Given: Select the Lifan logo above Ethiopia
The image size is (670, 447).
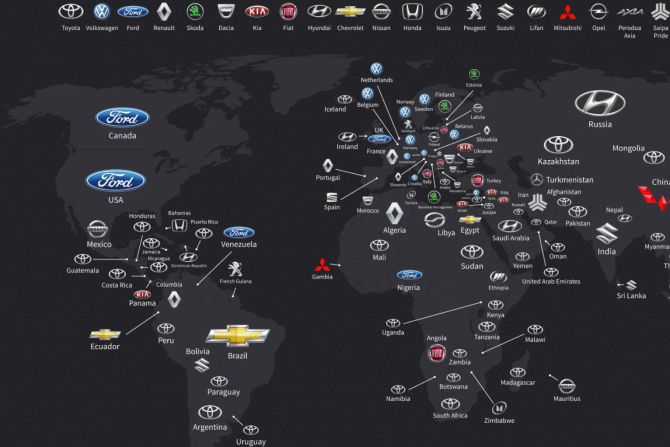Looking at the screenshot, I should (498, 277).
